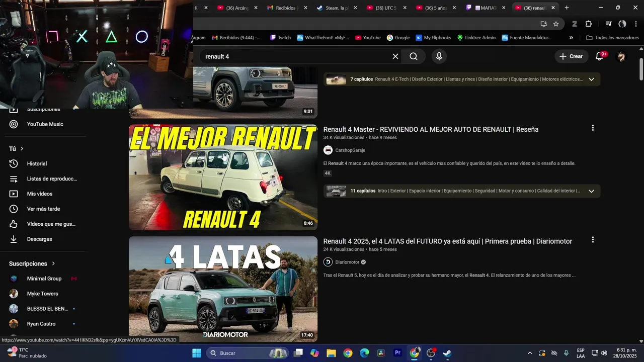
Task: Open WhatTheFont bookmark
Action: pyautogui.click(x=323, y=38)
